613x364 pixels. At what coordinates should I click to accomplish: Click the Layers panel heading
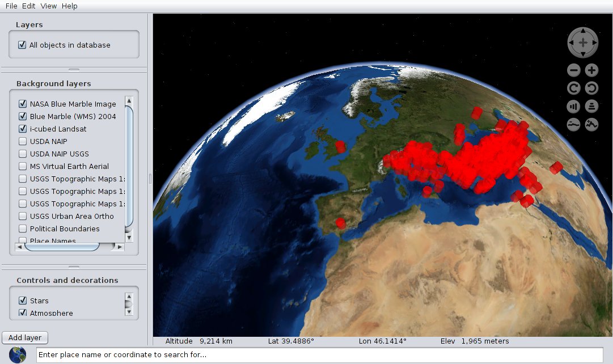[29, 24]
